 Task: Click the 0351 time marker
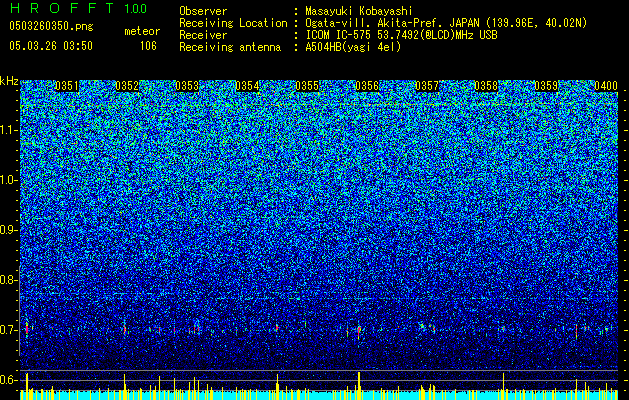67,86
